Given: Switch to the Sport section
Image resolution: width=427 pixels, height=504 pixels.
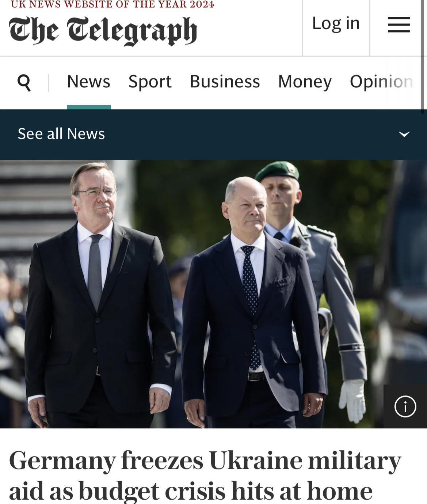Looking at the screenshot, I should 150,82.
